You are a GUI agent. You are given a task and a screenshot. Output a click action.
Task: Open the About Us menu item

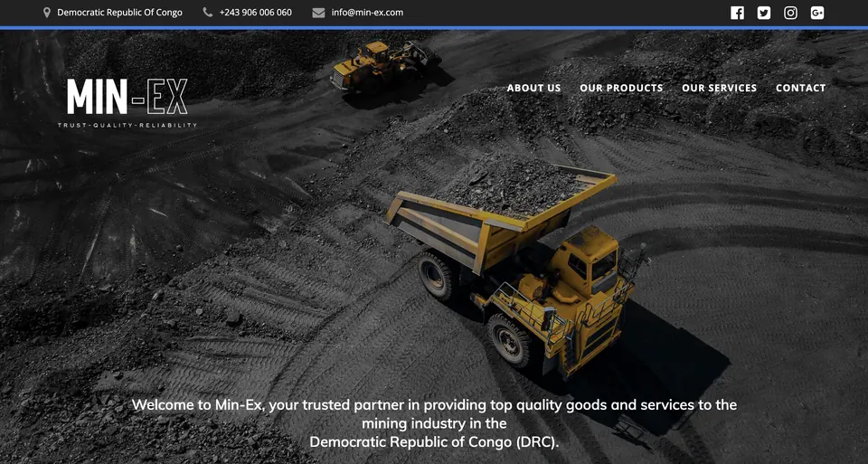coord(533,88)
